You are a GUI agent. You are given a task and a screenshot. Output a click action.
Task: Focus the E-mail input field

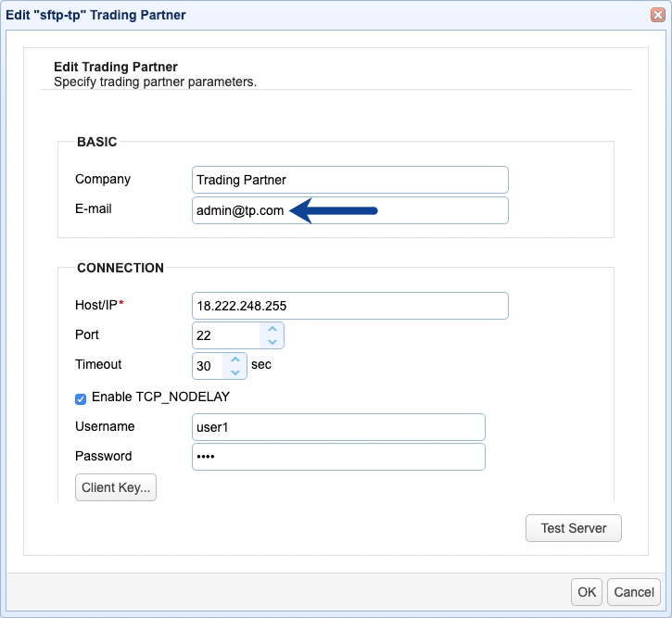click(350, 210)
